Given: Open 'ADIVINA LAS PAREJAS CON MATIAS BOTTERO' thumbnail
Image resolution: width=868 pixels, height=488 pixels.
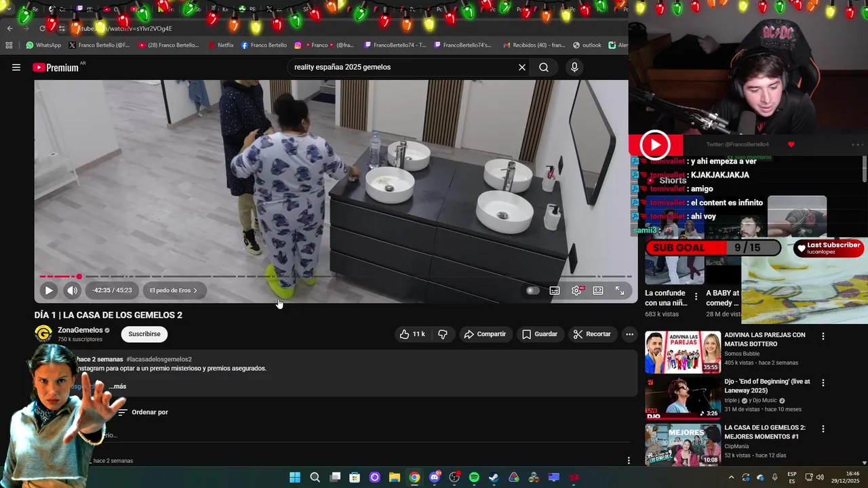Looking at the screenshot, I should click(x=683, y=352).
